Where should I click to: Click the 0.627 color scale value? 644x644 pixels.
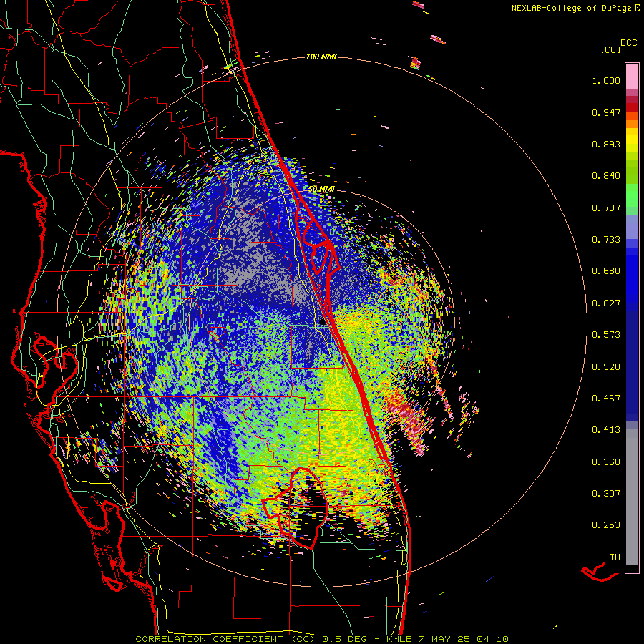(x=606, y=303)
